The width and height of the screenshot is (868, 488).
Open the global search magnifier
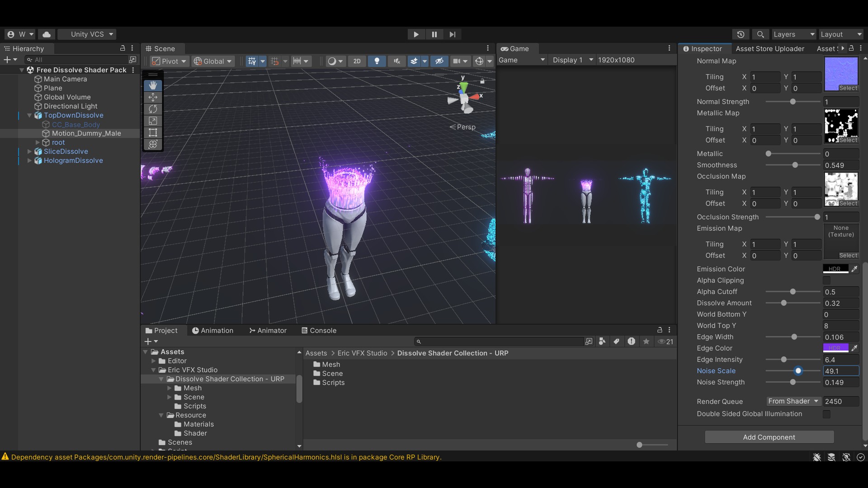[760, 34]
